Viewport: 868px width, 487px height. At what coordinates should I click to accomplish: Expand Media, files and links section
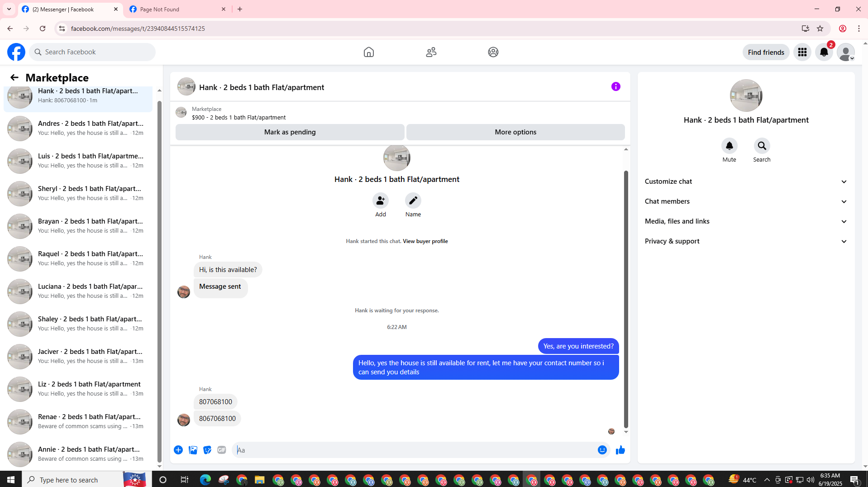[x=746, y=221]
